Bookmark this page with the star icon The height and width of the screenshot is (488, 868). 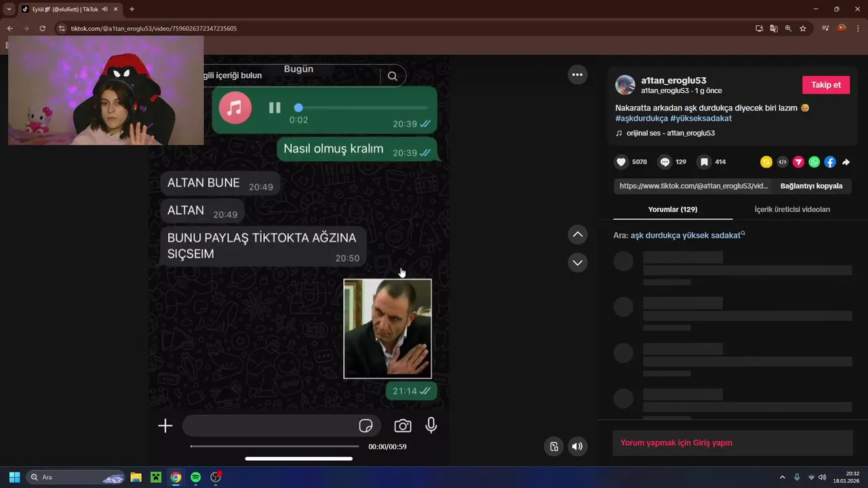[x=803, y=28]
